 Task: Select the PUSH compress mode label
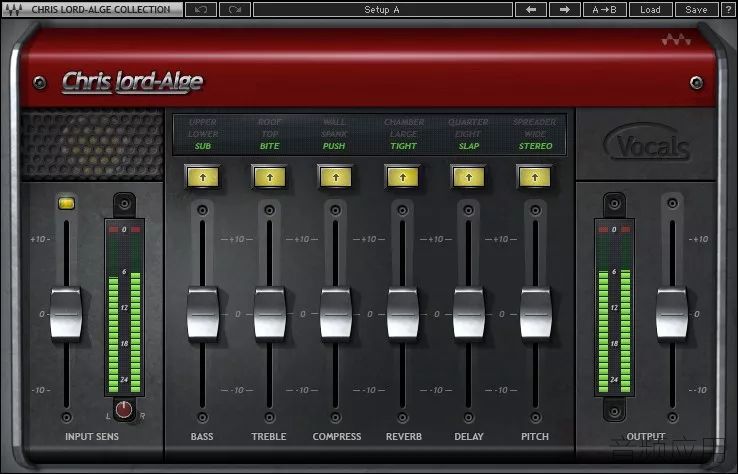click(x=334, y=146)
